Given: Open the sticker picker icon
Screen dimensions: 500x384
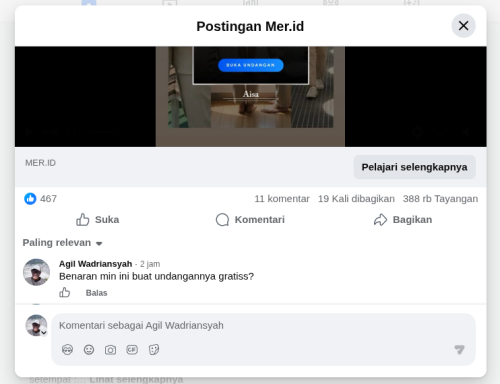Looking at the screenshot, I should (x=154, y=350).
